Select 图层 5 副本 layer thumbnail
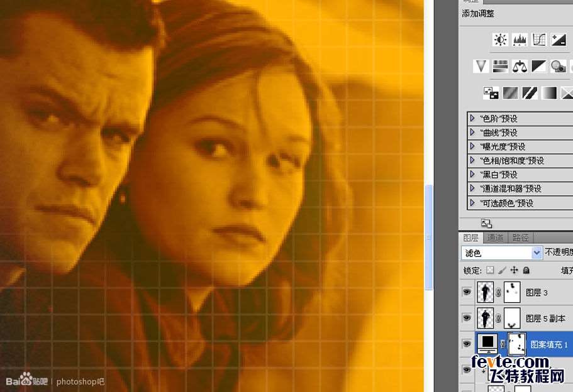This screenshot has height=392, width=573. (x=486, y=318)
